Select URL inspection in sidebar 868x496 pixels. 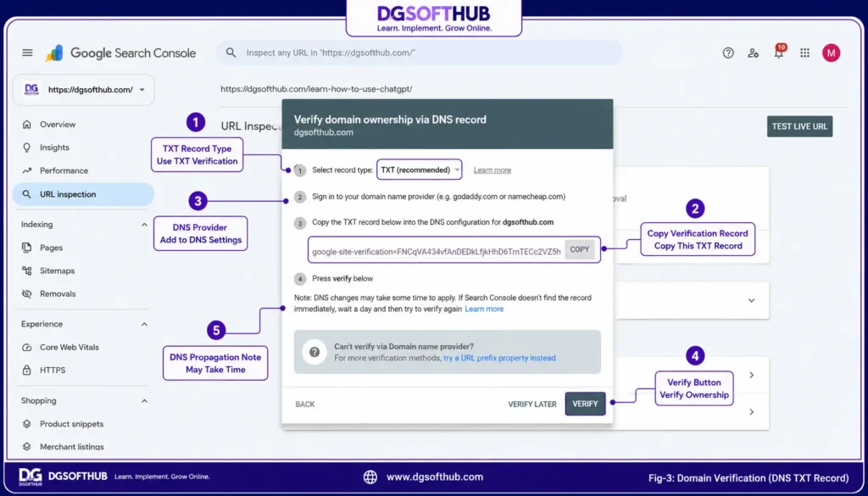click(84, 194)
